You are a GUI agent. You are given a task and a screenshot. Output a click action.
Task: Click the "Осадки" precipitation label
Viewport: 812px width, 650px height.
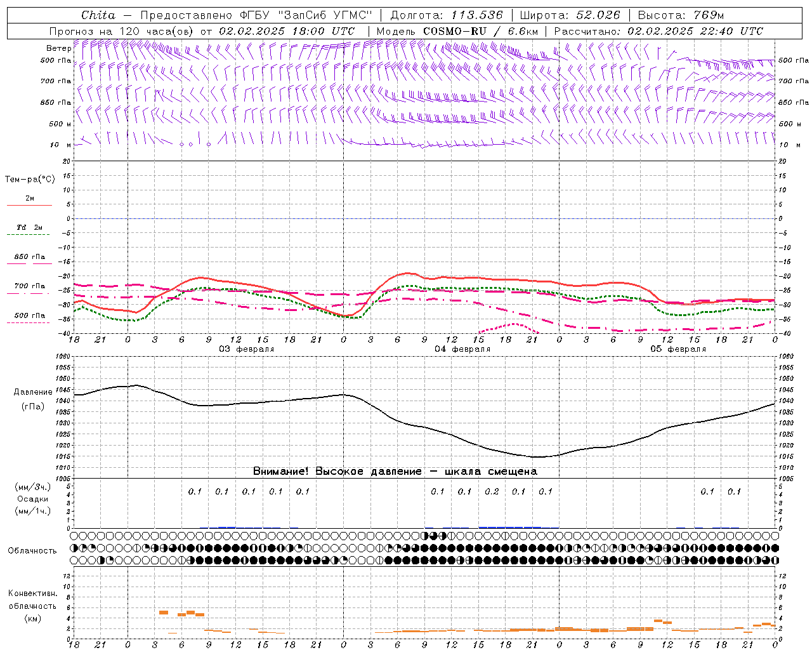[32, 499]
